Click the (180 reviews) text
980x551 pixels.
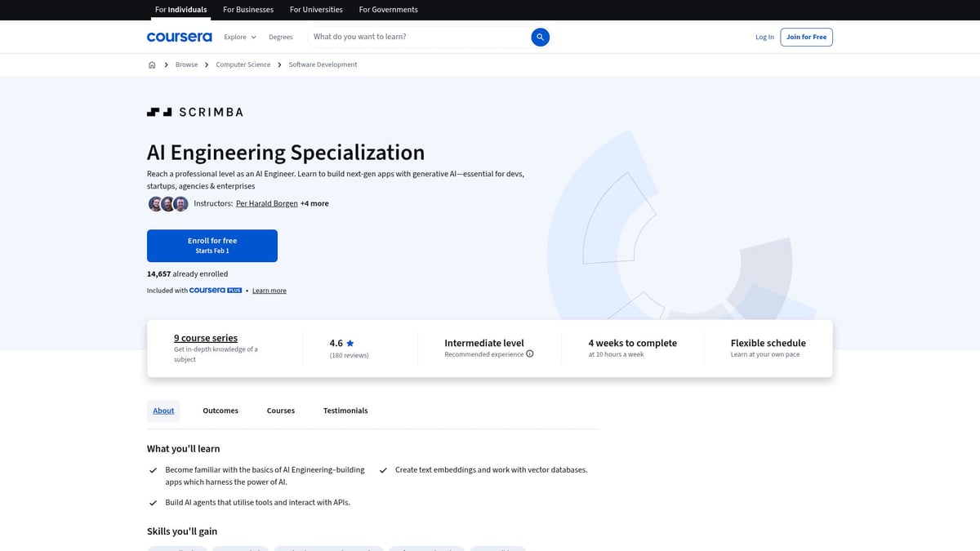(350, 355)
